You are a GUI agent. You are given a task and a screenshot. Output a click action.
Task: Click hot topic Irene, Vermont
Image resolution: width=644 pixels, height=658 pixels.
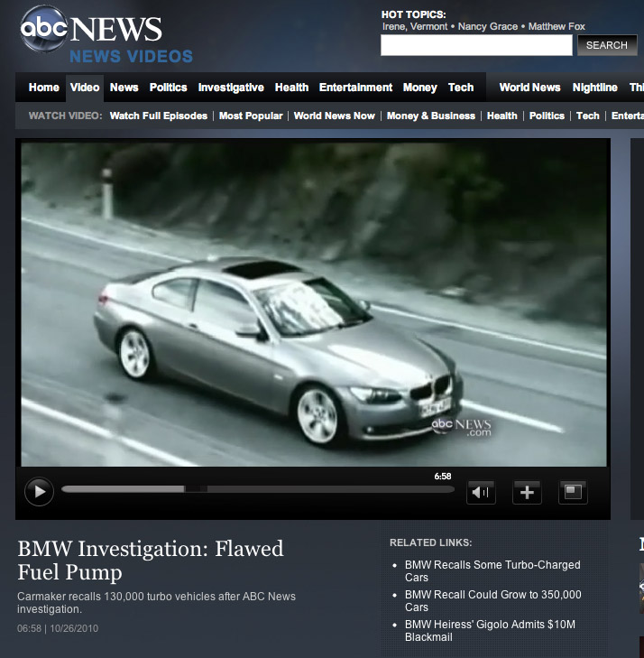point(415,26)
